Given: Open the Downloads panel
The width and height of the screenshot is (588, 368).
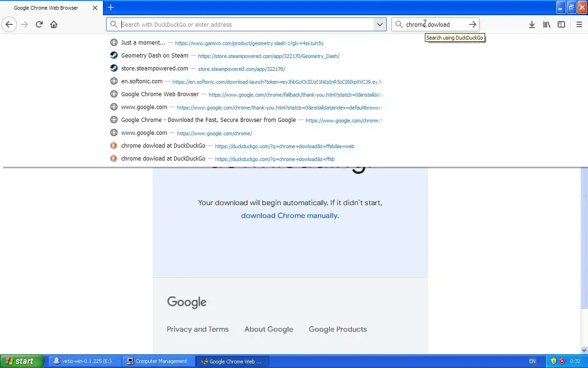Looking at the screenshot, I should click(x=531, y=24).
